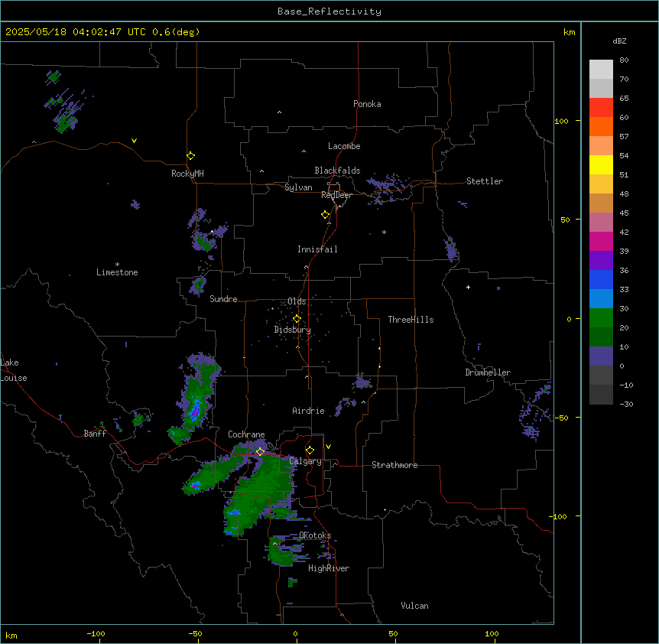
Task: Pick the orange 60-57 dBZ legend swatch
Action: [x=601, y=126]
